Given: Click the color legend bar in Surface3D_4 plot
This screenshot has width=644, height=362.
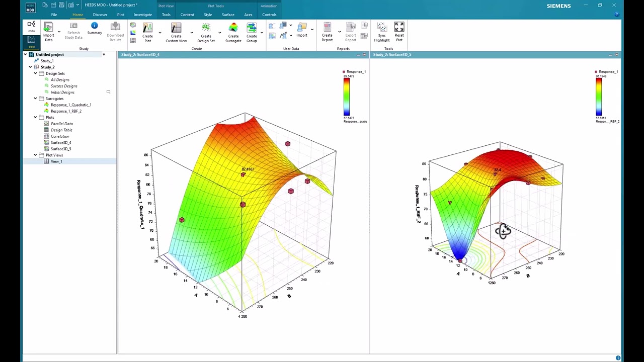Looking at the screenshot, I should click(347, 97).
